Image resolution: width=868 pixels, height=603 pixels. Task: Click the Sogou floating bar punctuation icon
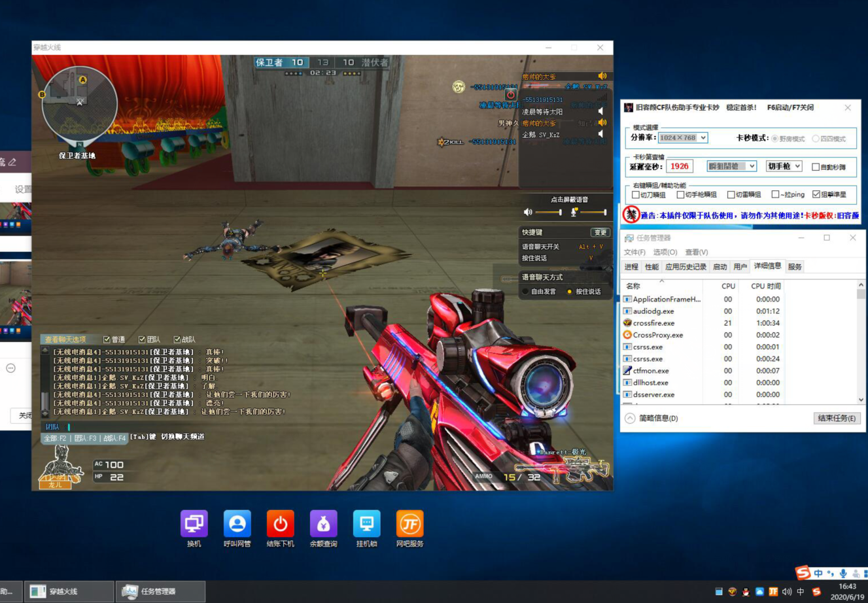831,574
